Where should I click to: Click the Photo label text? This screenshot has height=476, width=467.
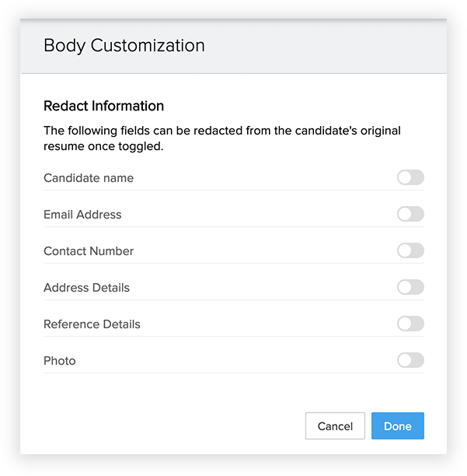[59, 361]
